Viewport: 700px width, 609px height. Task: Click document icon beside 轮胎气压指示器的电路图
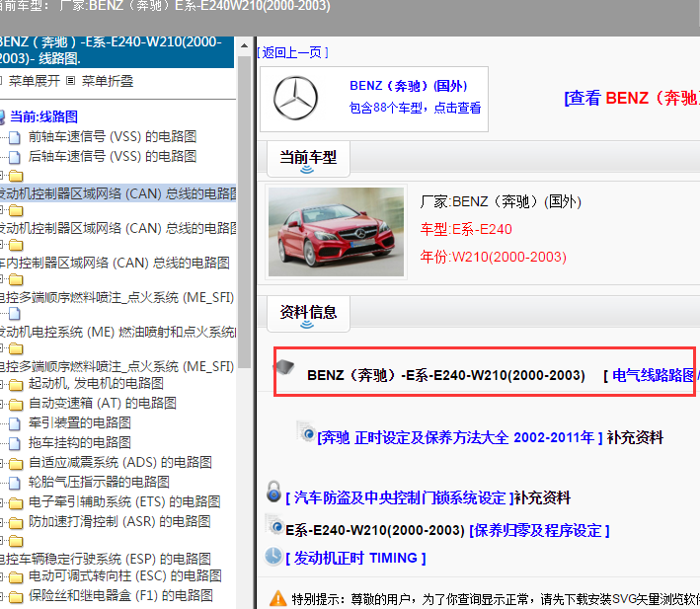click(x=15, y=483)
